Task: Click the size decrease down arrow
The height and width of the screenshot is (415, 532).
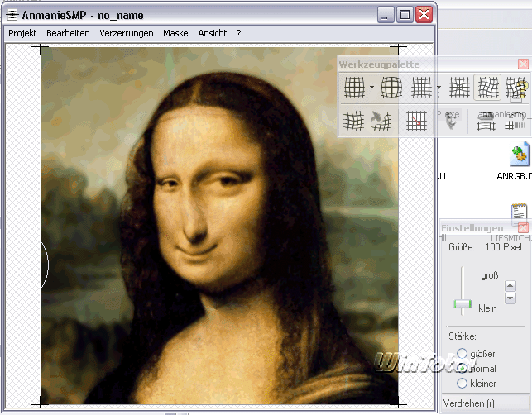Action: coord(510,297)
